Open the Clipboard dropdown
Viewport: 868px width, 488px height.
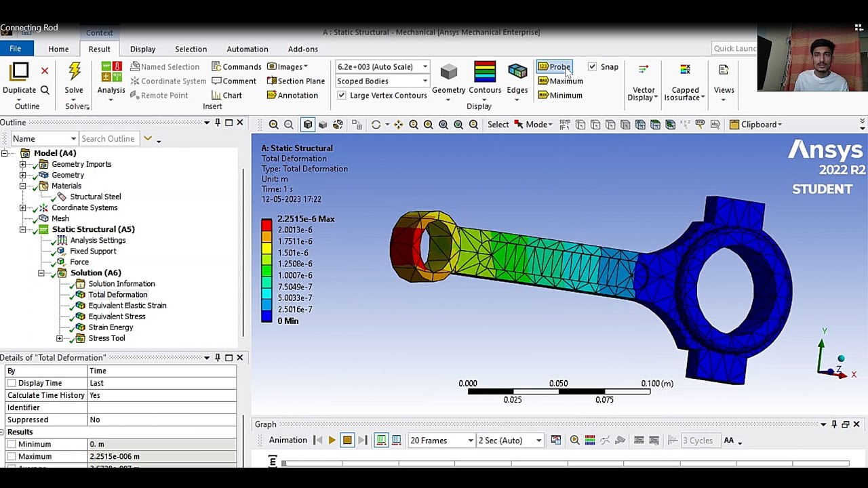756,125
